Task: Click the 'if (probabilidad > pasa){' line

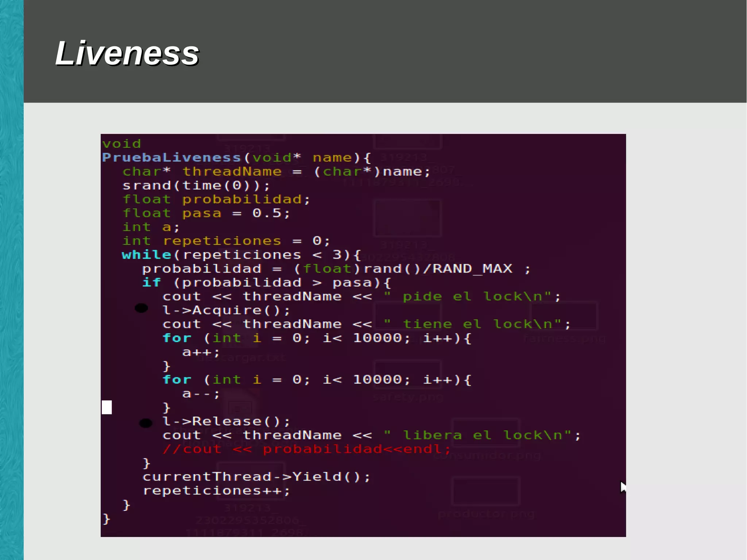Action: 266,282
